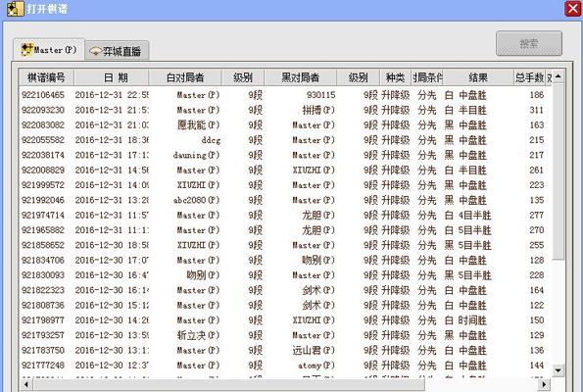583x392 pixels.
Task: Click white player ddcg
Action: [x=211, y=140]
